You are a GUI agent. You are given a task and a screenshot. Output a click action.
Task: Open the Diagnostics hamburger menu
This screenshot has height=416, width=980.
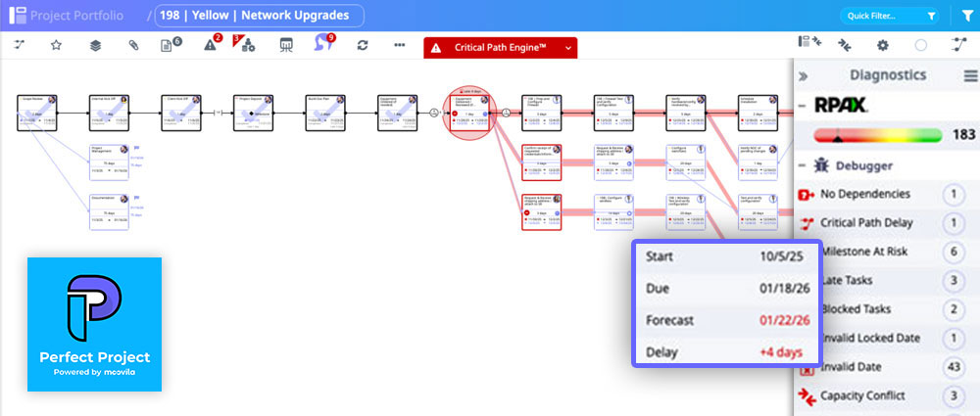pos(970,76)
